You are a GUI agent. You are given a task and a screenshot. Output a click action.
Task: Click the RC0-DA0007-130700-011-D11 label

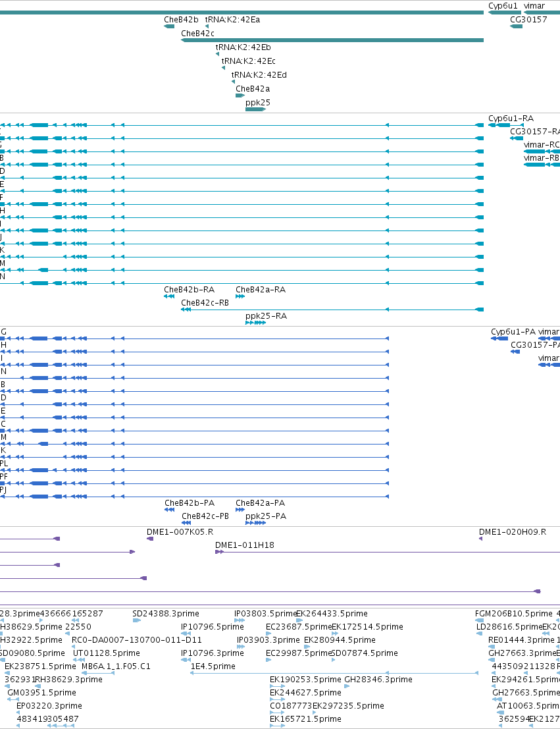point(137,639)
